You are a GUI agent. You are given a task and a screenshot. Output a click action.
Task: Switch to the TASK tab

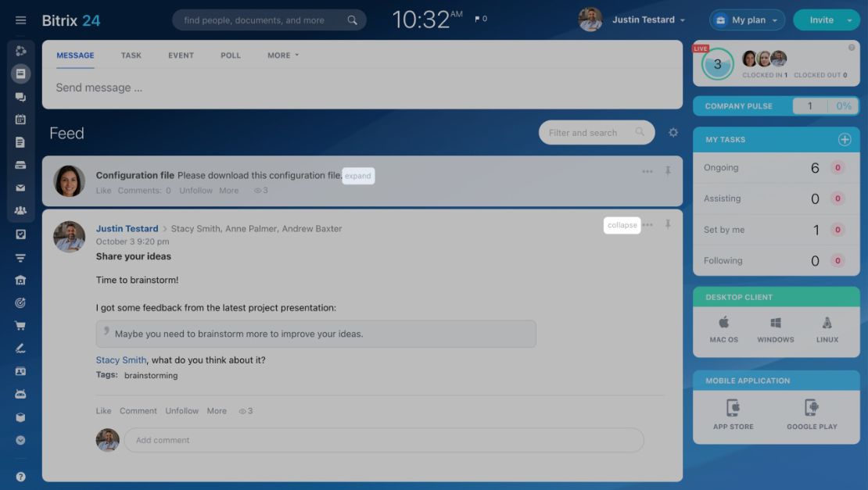coord(131,55)
